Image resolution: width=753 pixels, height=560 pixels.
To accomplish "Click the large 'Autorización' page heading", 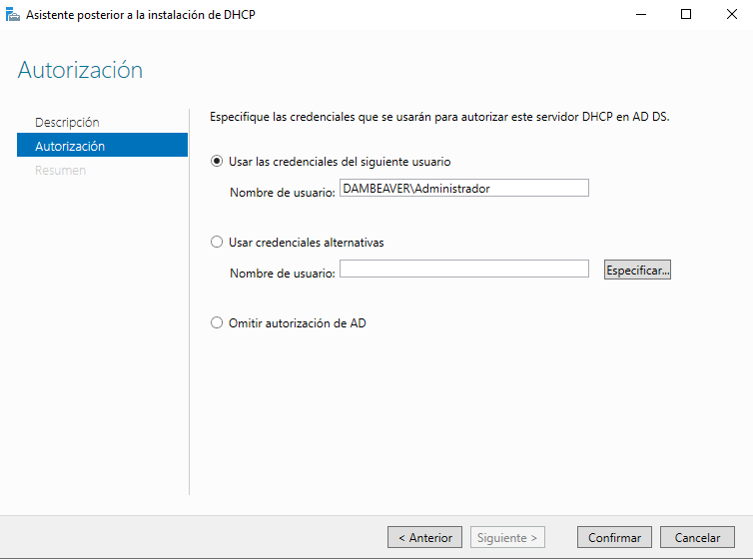I will [x=80, y=70].
